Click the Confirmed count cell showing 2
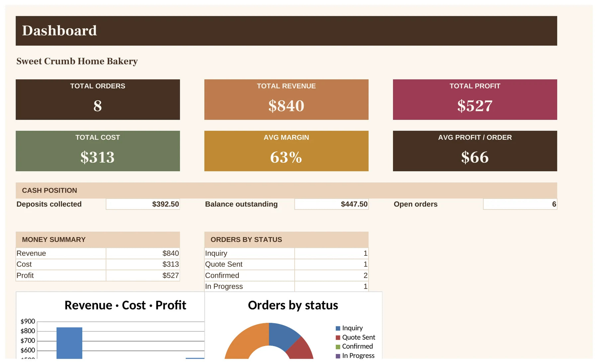Viewport: 598px width, 364px height. (x=332, y=275)
